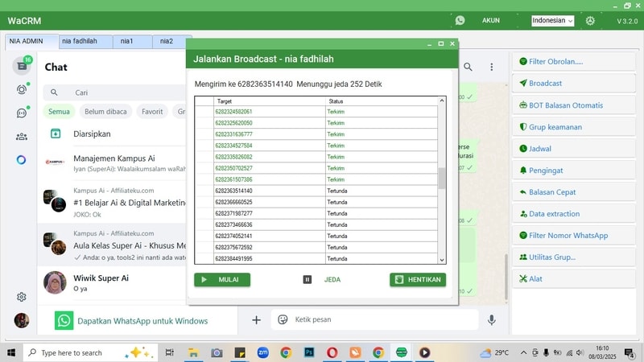Screen dimensions: 644x362
Task: Click Dapatkan WhatsApp untuk Windows link
Action: click(x=142, y=321)
